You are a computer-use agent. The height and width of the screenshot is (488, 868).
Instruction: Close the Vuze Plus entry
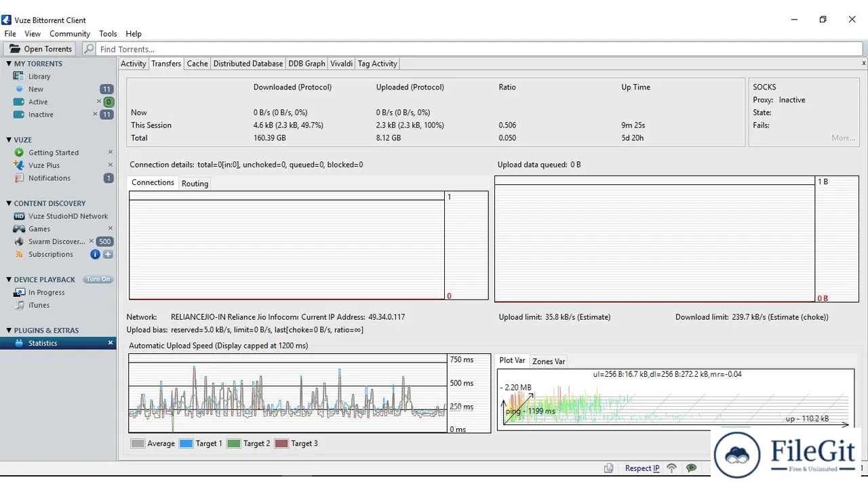[x=111, y=165]
